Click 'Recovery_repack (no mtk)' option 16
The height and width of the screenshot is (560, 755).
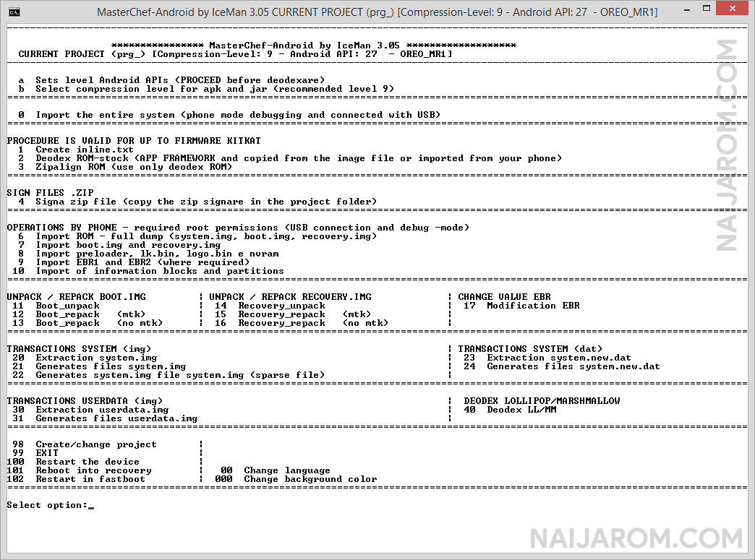302,323
